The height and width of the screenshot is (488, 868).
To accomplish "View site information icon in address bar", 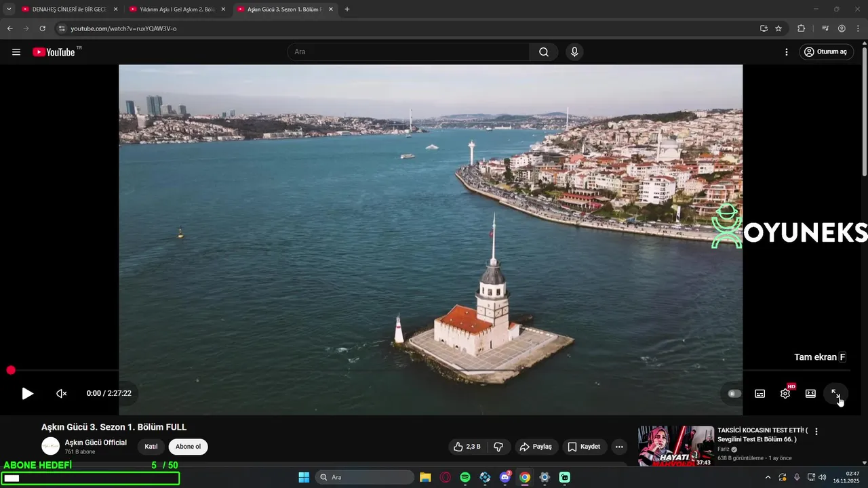I will [x=62, y=28].
